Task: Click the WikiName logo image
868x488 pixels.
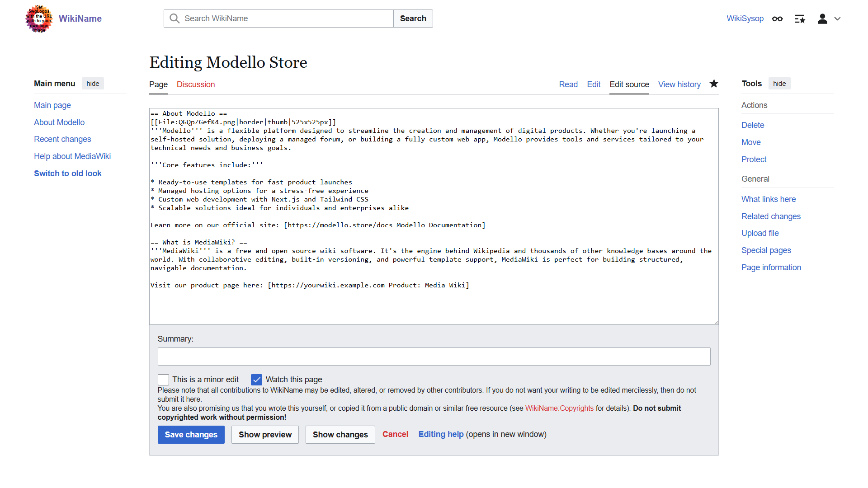Action: coord(39,19)
